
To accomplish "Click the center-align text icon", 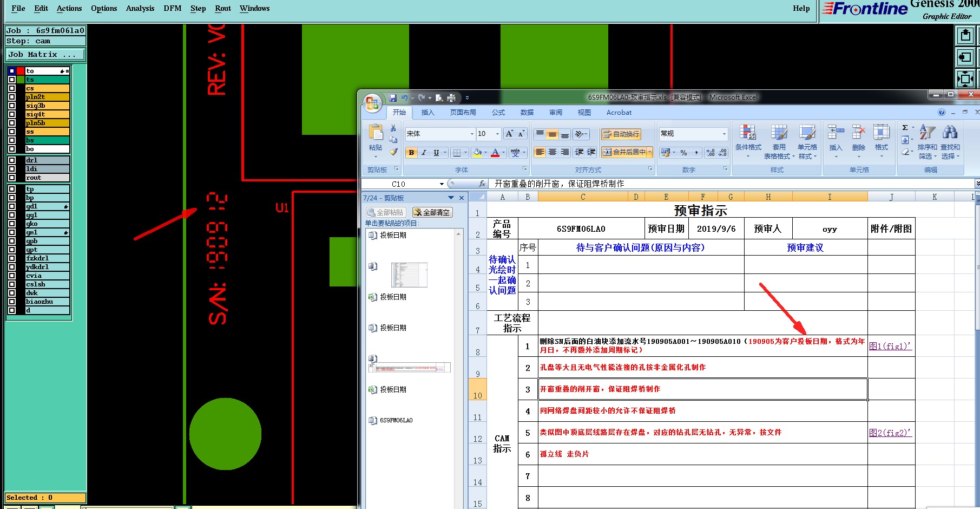I will pyautogui.click(x=553, y=152).
